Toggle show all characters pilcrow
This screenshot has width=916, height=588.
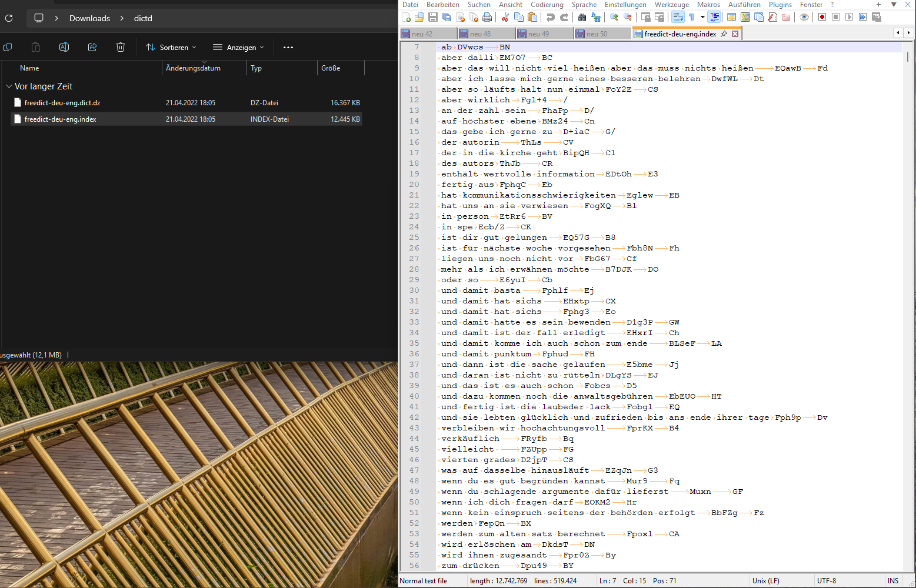click(692, 17)
